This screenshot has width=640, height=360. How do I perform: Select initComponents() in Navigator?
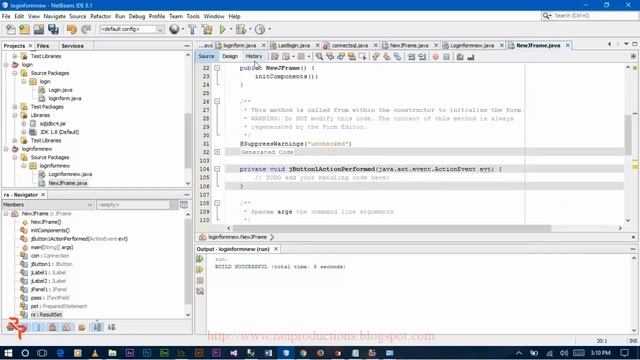tap(50, 230)
